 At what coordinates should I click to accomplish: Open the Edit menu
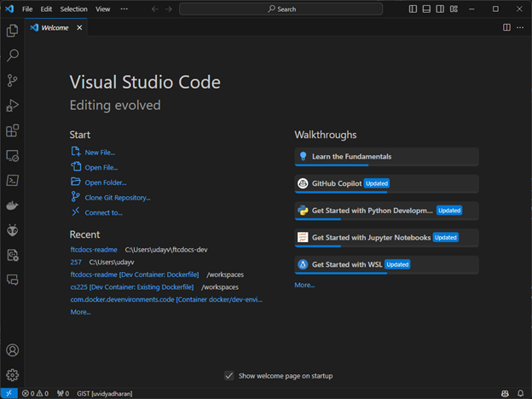pos(46,9)
